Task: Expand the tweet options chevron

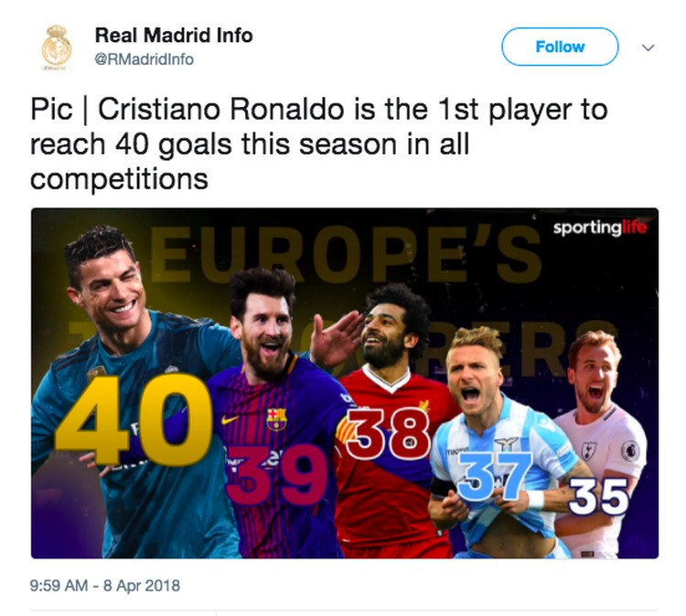Action: click(x=648, y=48)
